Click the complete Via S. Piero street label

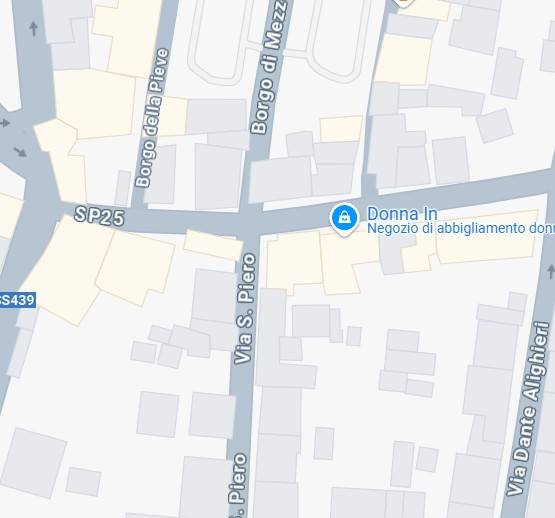point(245,308)
